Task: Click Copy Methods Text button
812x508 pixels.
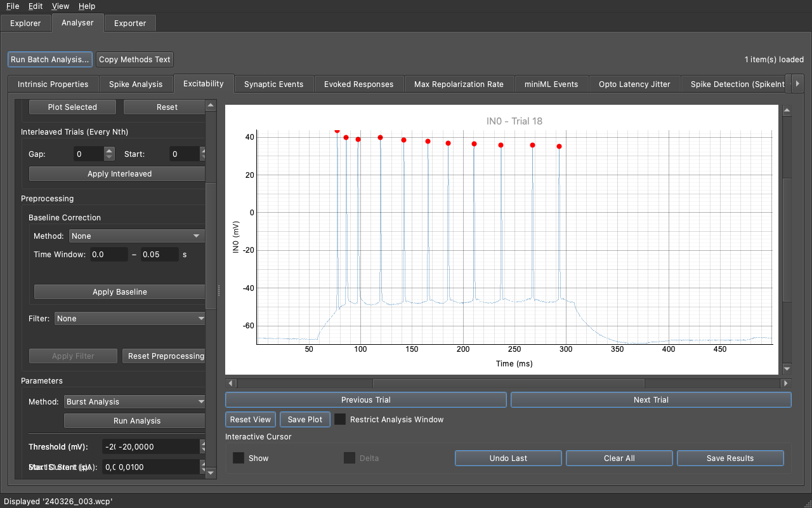Action: 134,60
